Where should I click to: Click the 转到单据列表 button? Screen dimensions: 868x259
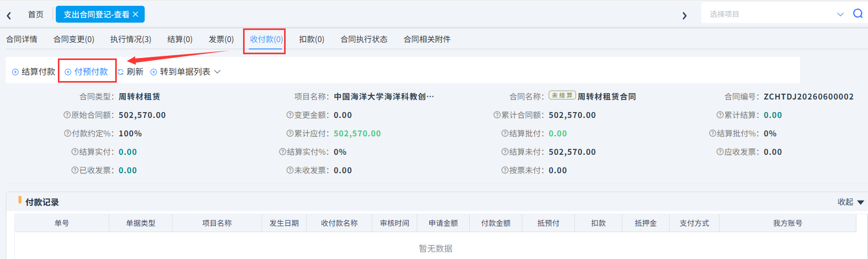185,72
